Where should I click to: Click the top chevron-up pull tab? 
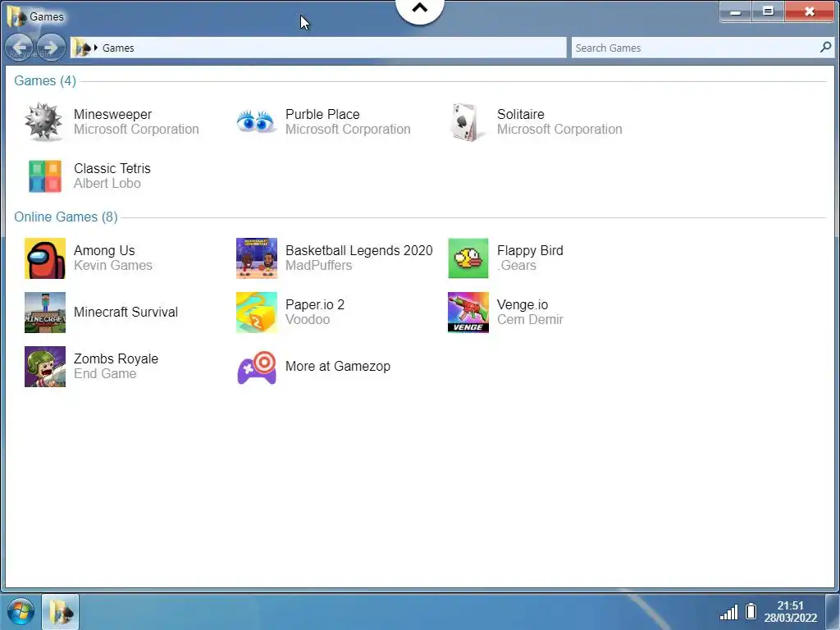pyautogui.click(x=420, y=9)
